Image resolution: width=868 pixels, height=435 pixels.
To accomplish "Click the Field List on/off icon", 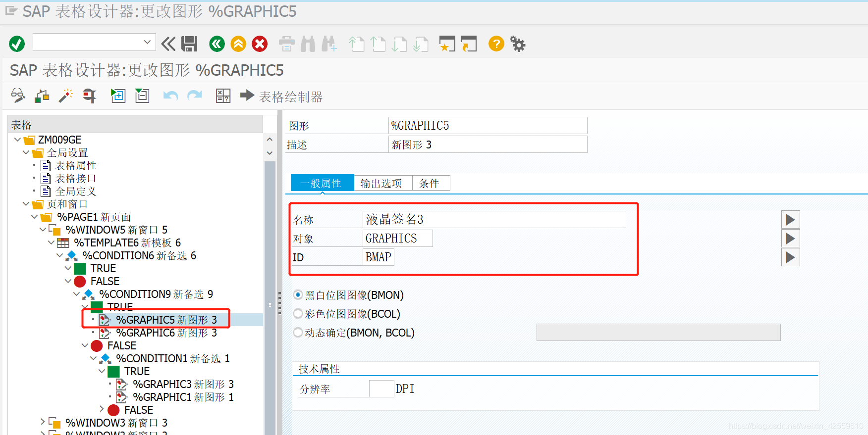I will pos(223,96).
